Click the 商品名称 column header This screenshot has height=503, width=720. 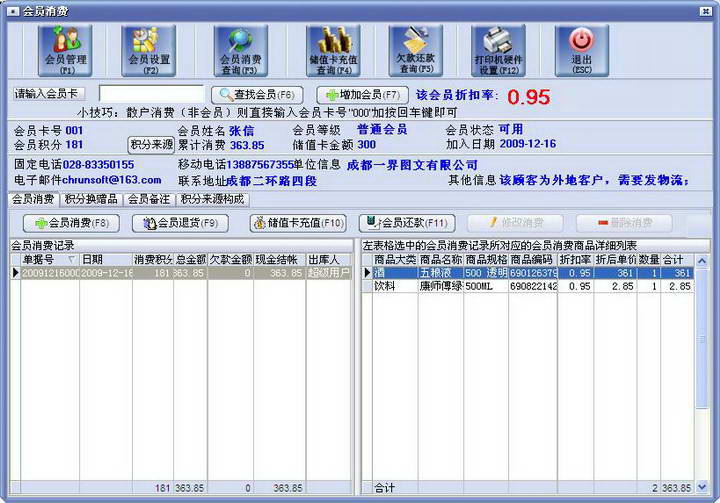point(440,260)
